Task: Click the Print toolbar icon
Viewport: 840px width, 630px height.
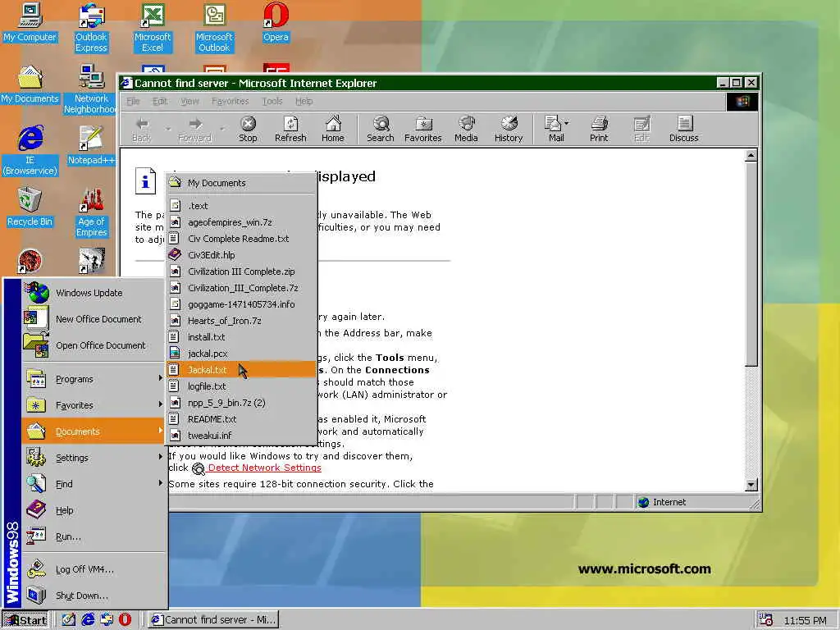Action: (599, 129)
